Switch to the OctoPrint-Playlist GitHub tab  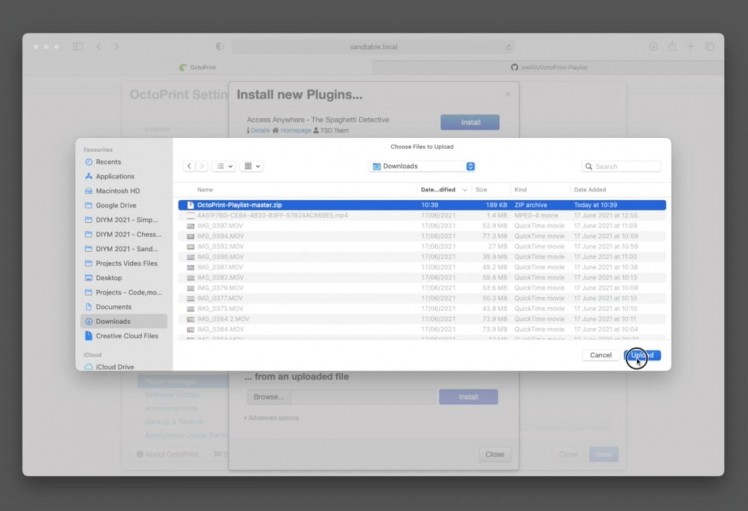(549, 67)
